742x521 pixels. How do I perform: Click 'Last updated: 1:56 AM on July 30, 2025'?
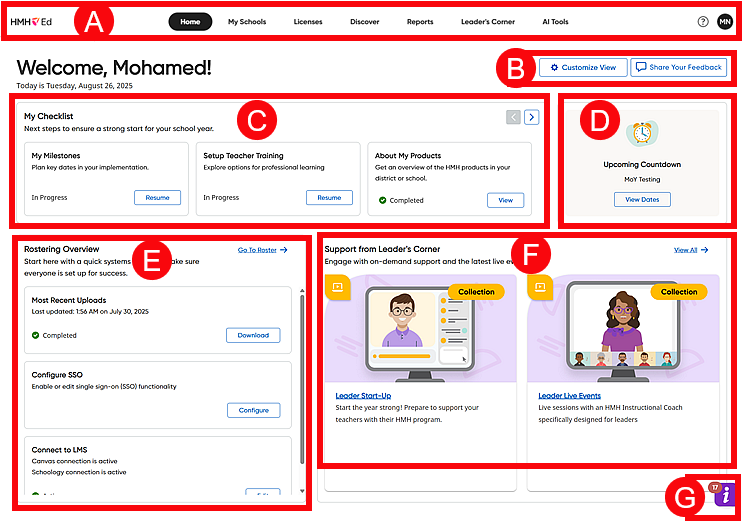point(90,311)
